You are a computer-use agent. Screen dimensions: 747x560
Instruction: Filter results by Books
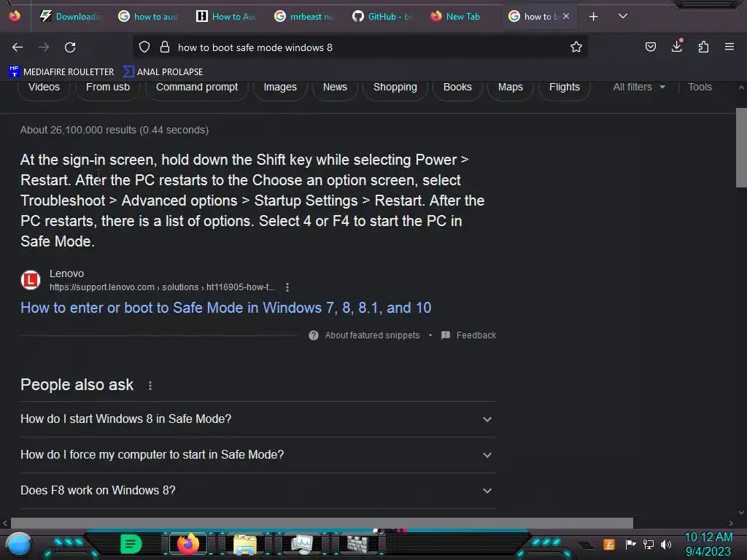point(457,87)
